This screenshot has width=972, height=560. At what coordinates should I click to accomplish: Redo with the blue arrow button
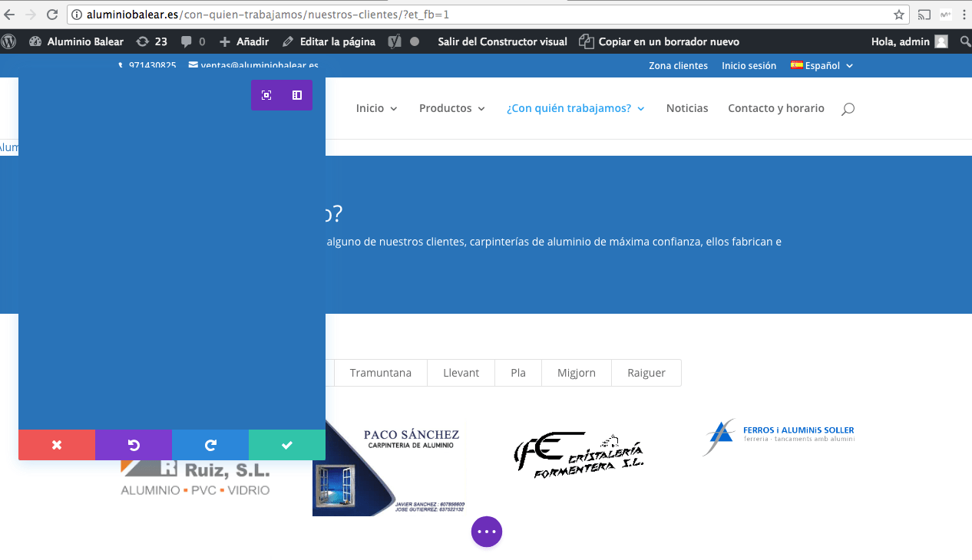210,445
